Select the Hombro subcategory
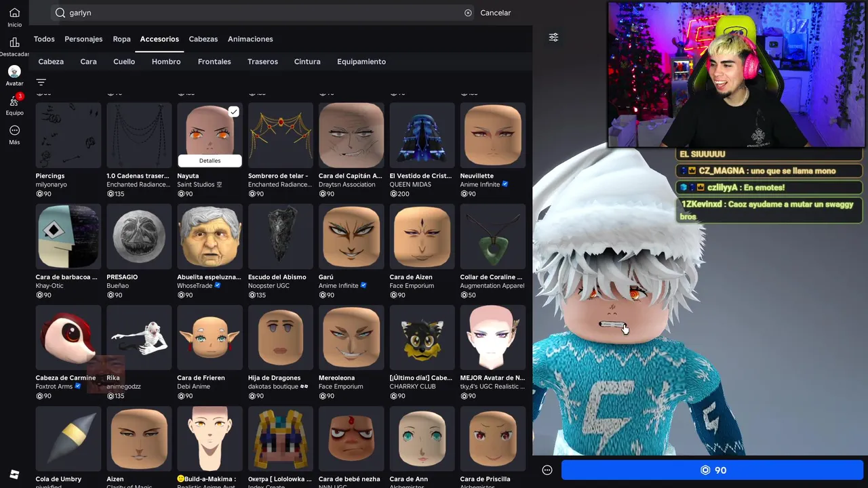 point(166,62)
